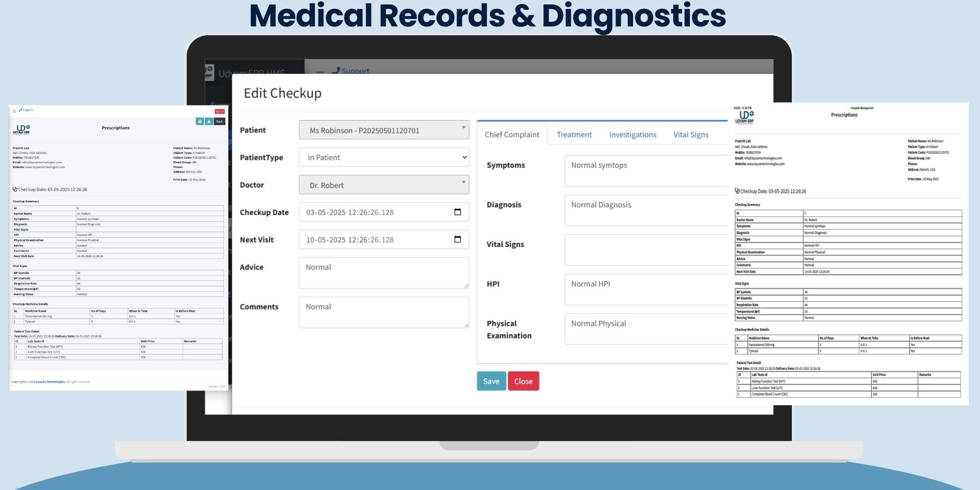Click into the Symptoms text field

646,171
